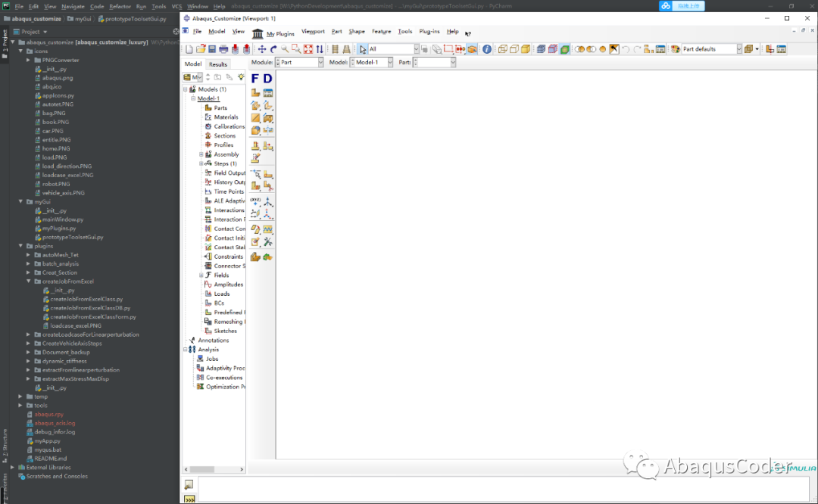Open My Plugins menu in Abaqus
The height and width of the screenshot is (504, 818).
pyautogui.click(x=273, y=33)
